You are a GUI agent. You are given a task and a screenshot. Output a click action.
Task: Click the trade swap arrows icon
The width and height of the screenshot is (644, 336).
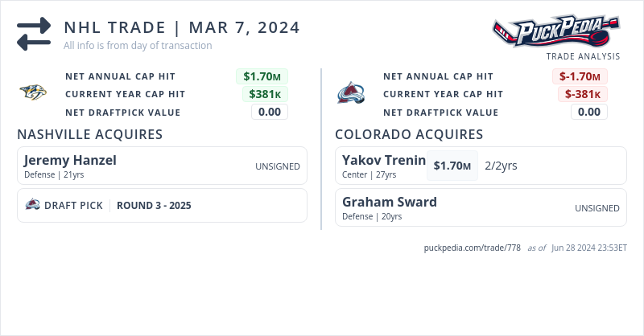pos(34,34)
